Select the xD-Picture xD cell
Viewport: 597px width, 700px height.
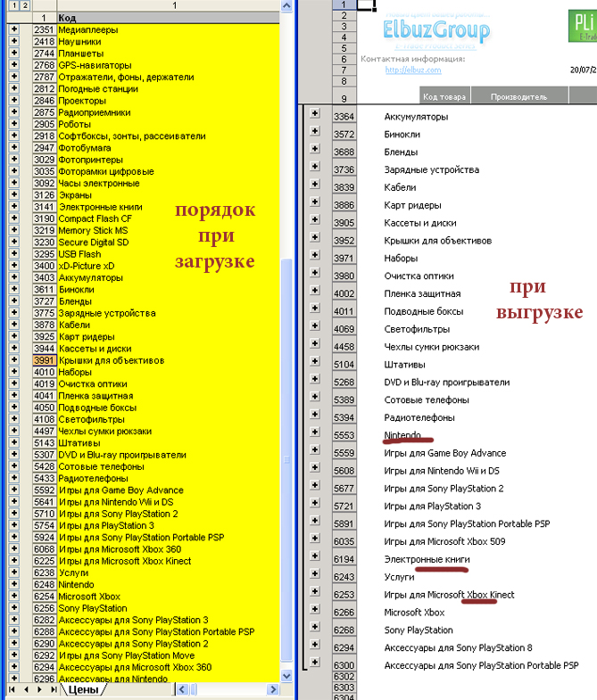169,266
